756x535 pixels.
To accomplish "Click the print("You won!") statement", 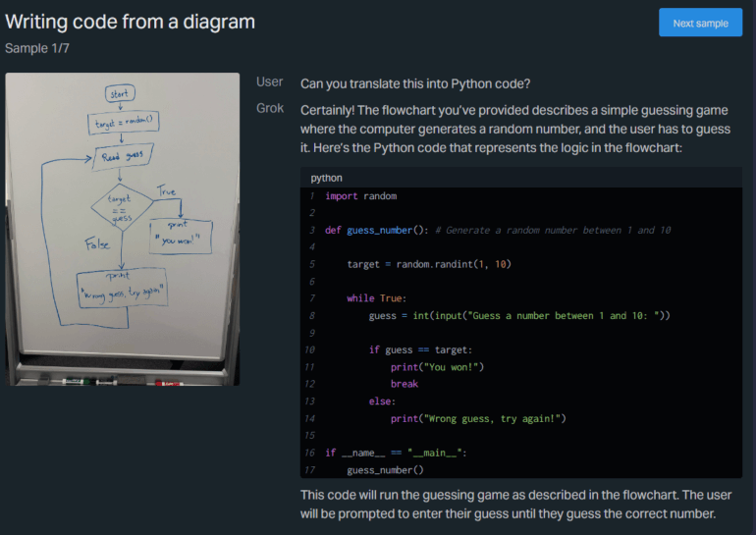I will coord(437,367).
